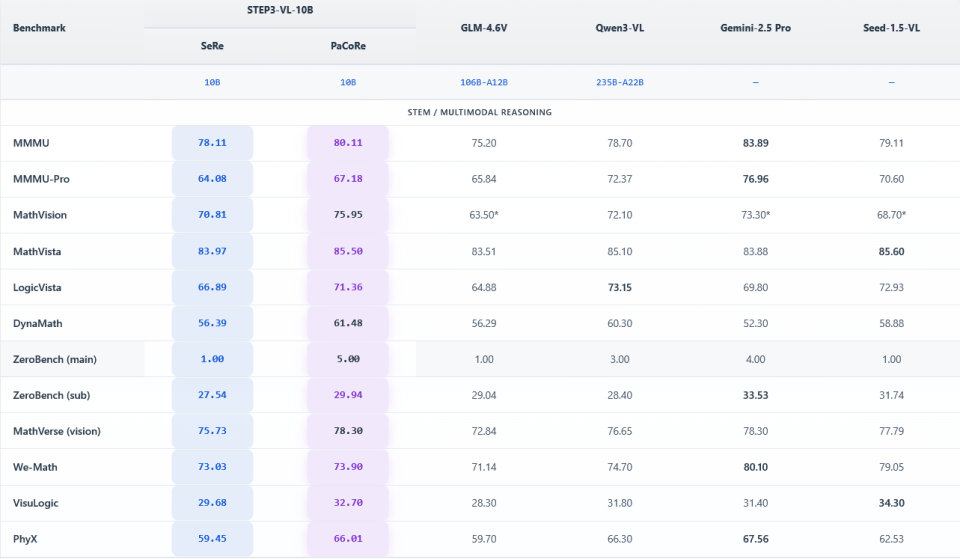Select Qwen3-VL MathVerse score 76.65
The image size is (960, 559).
620,432
